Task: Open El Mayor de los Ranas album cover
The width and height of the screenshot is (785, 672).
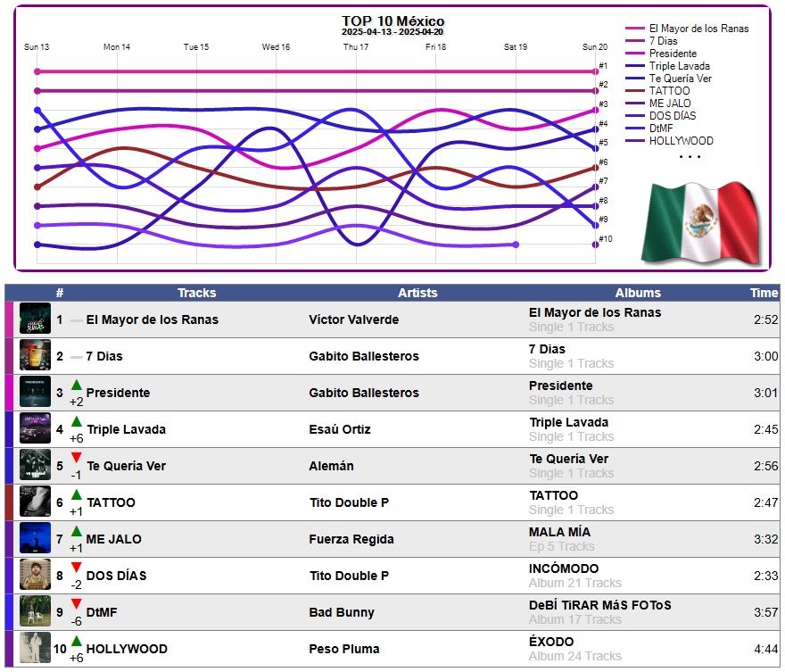Action: coord(35,319)
